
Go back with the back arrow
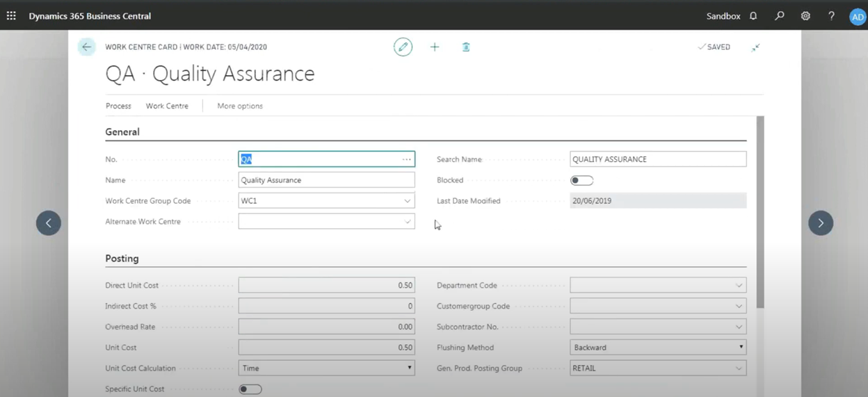coord(86,47)
